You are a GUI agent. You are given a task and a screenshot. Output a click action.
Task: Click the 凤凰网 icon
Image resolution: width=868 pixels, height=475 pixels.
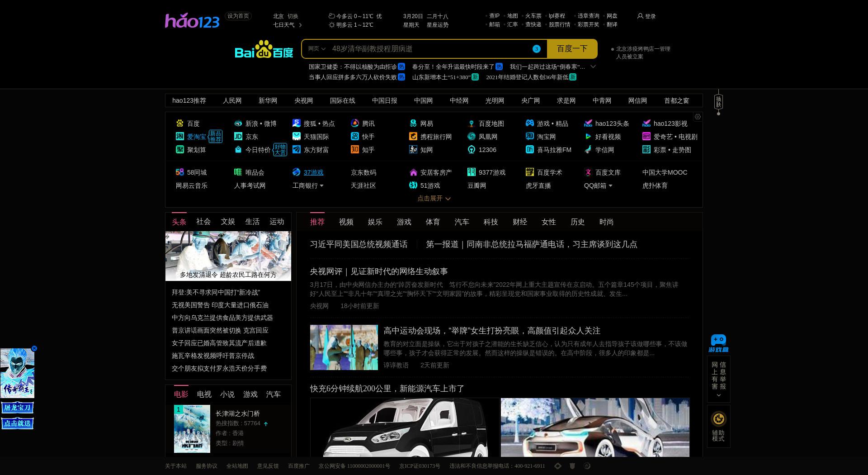click(471, 136)
